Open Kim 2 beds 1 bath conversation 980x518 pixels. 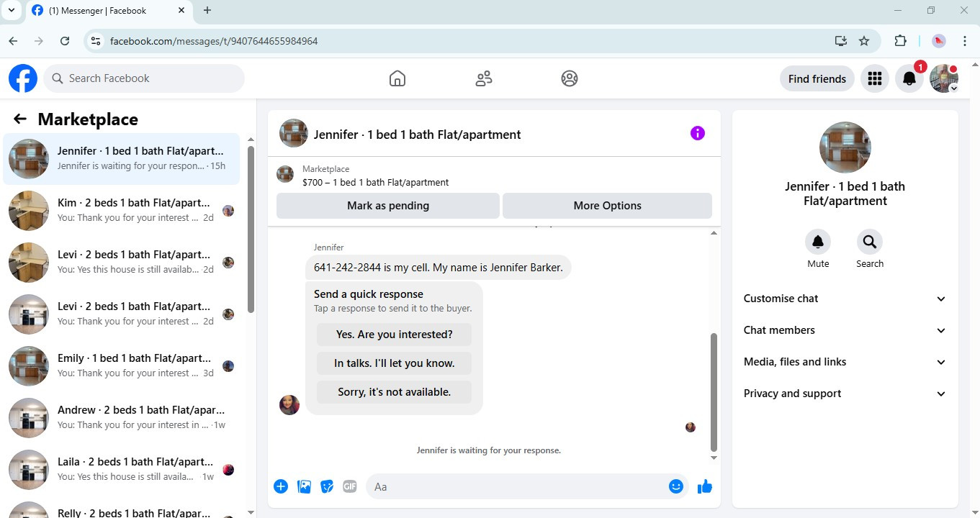tap(122, 211)
